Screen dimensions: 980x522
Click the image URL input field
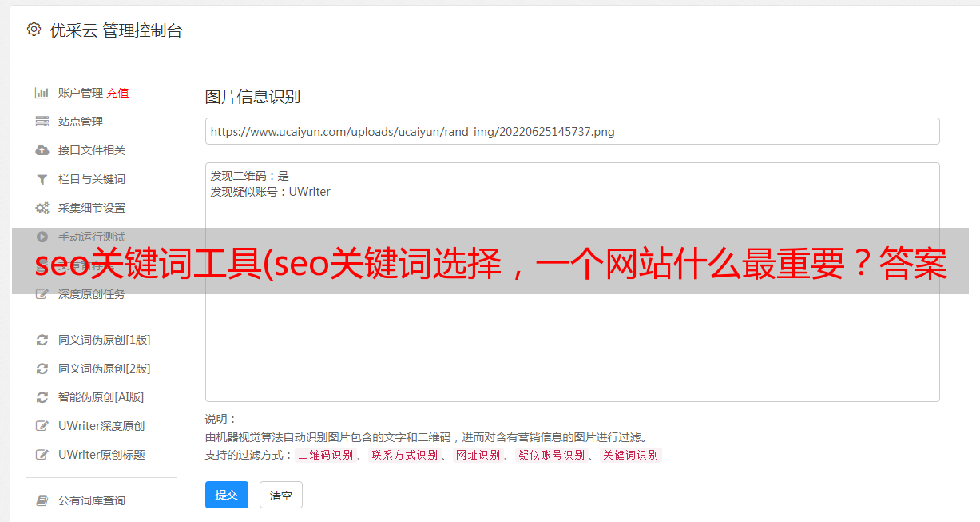click(x=572, y=131)
